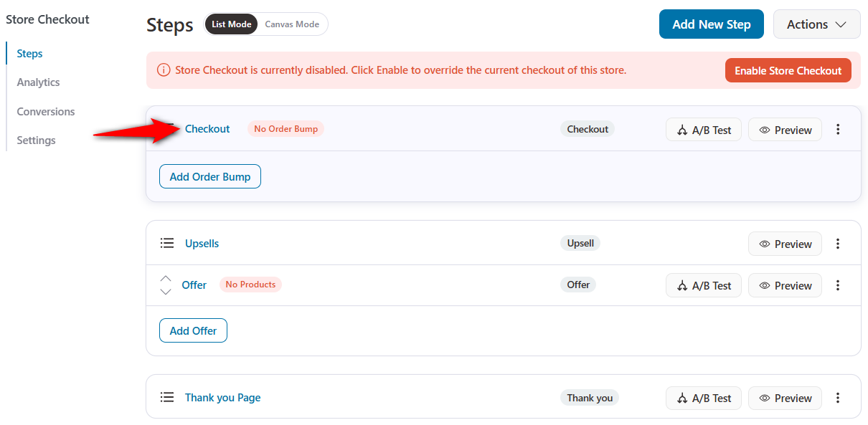Click the Add New Step button
The image size is (868, 425).
point(711,24)
